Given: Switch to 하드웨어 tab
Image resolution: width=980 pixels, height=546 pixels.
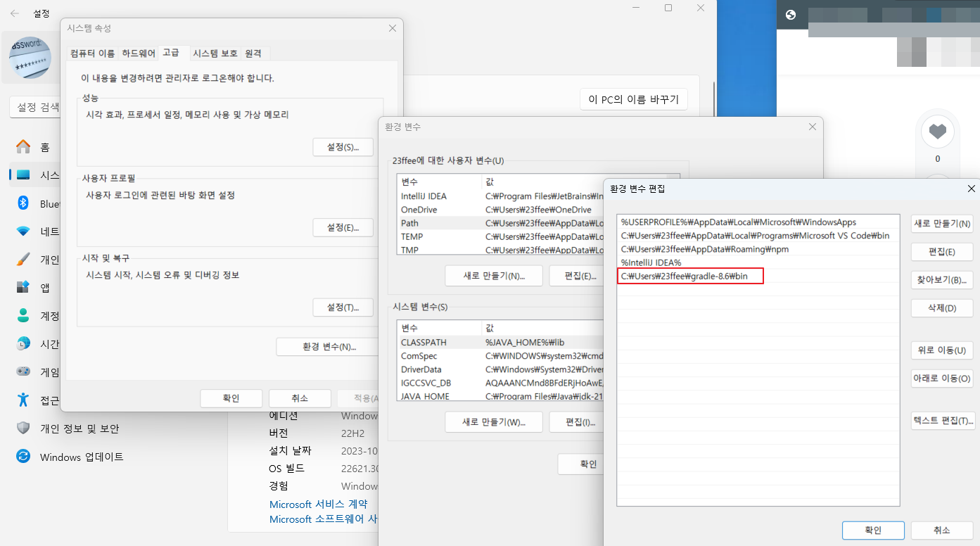Looking at the screenshot, I should point(139,53).
